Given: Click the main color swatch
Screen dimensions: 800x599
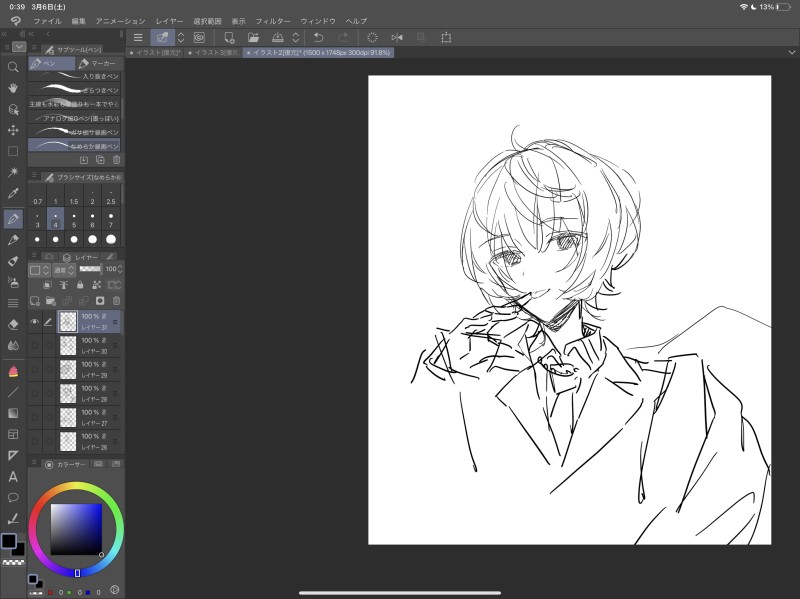Looking at the screenshot, I should 9,541.
